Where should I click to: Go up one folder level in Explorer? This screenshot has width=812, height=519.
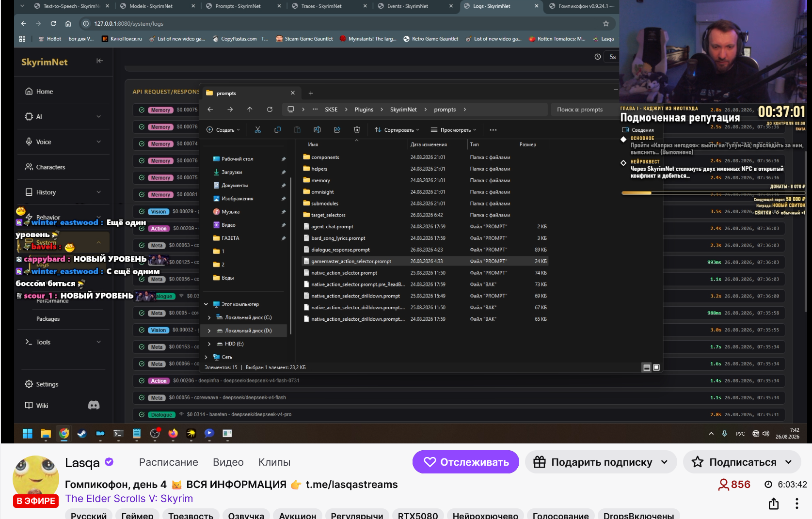(250, 110)
